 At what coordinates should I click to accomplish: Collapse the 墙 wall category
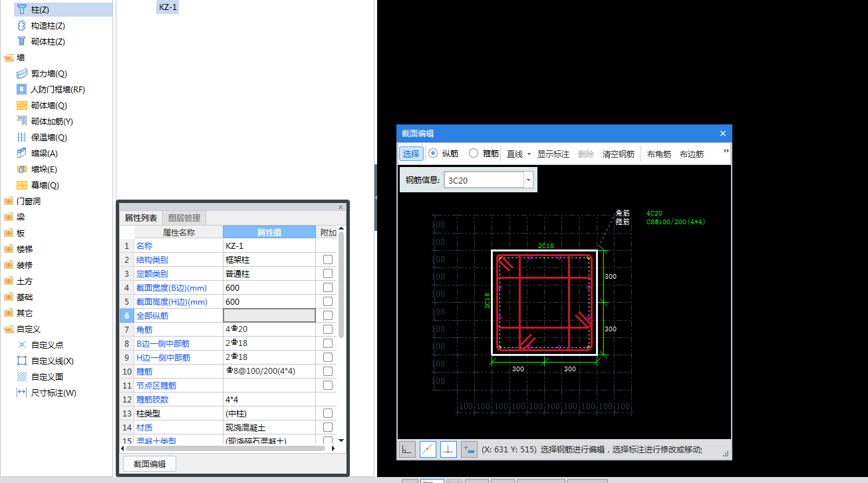(x=9, y=58)
